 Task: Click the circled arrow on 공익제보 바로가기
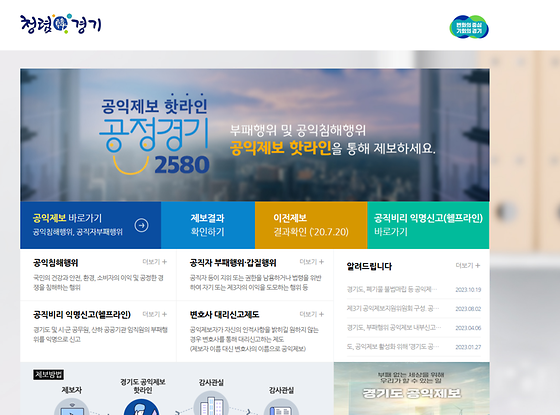[141, 225]
